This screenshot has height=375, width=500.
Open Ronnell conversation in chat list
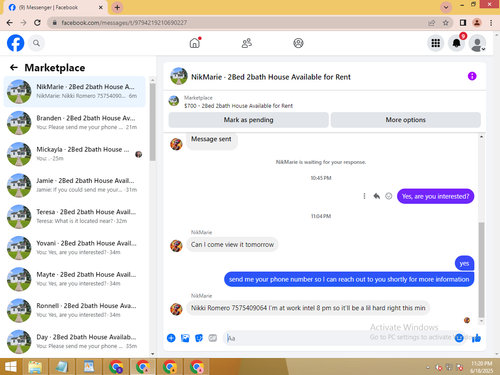tap(74, 310)
